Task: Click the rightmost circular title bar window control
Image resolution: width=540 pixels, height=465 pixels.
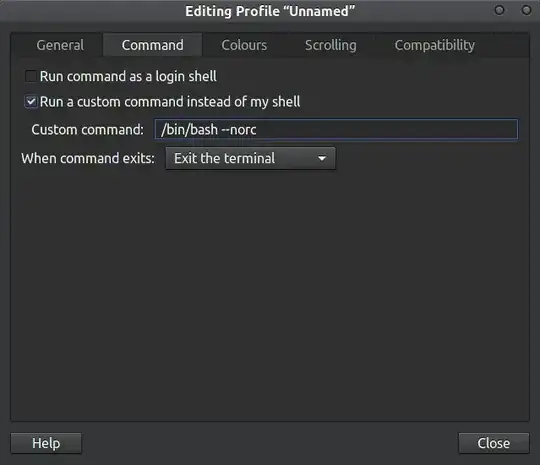Action: click(526, 10)
